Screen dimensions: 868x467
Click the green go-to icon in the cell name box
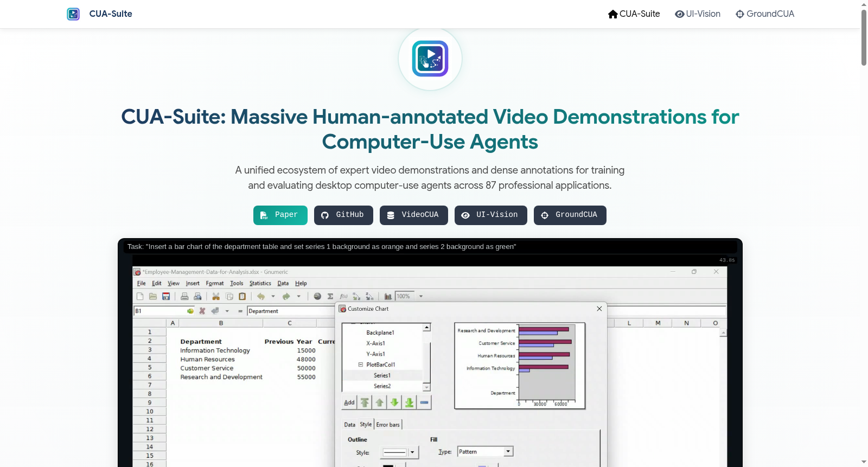190,311
